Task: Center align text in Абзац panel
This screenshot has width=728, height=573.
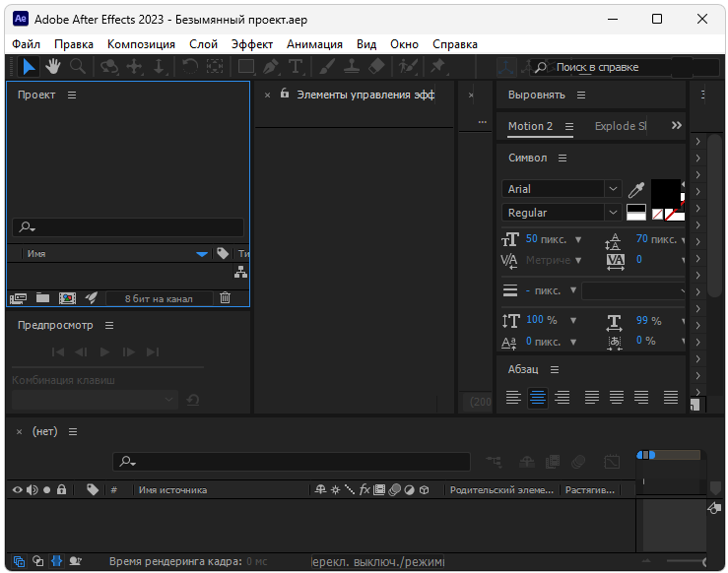Action: pyautogui.click(x=538, y=398)
